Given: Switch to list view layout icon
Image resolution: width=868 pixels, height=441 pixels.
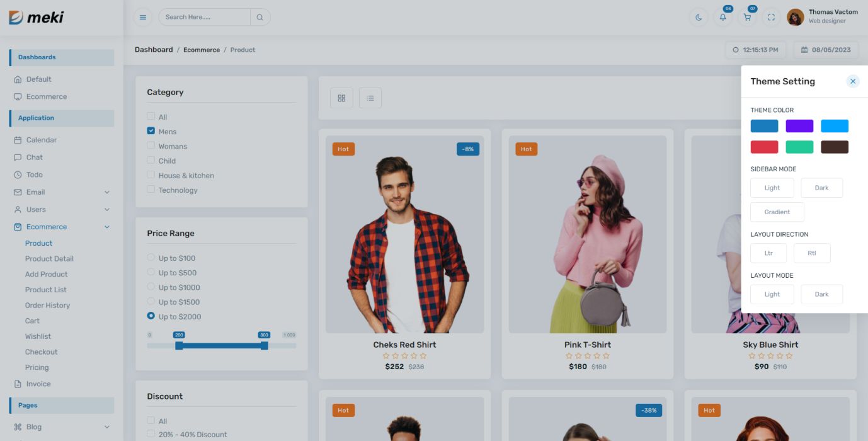Looking at the screenshot, I should (x=370, y=98).
